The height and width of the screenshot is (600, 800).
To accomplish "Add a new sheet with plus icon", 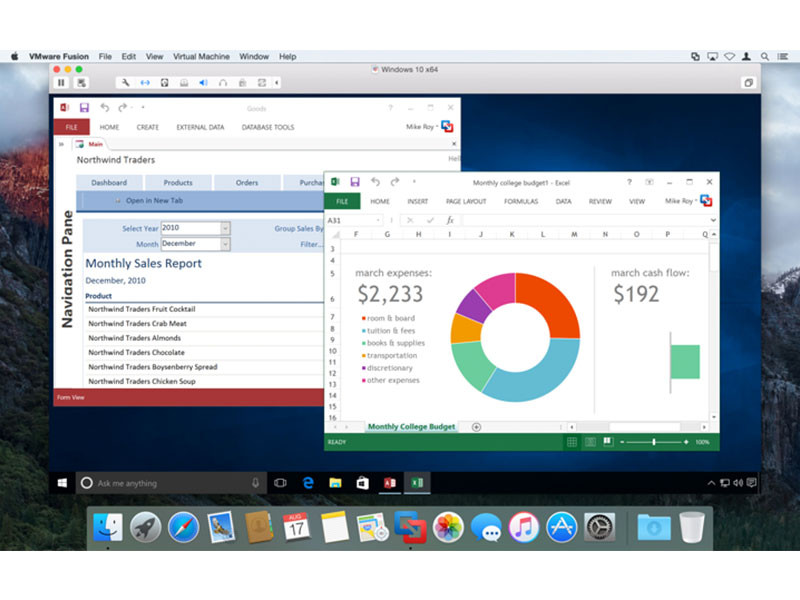I will coord(476,427).
